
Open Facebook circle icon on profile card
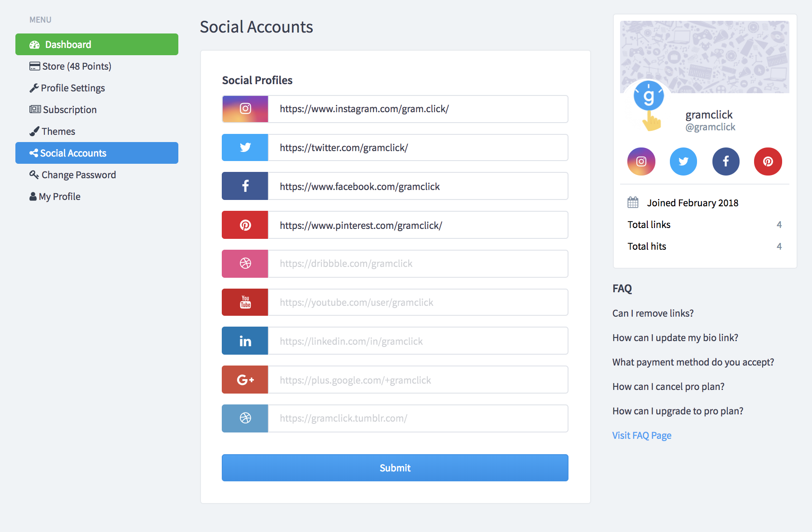(726, 161)
